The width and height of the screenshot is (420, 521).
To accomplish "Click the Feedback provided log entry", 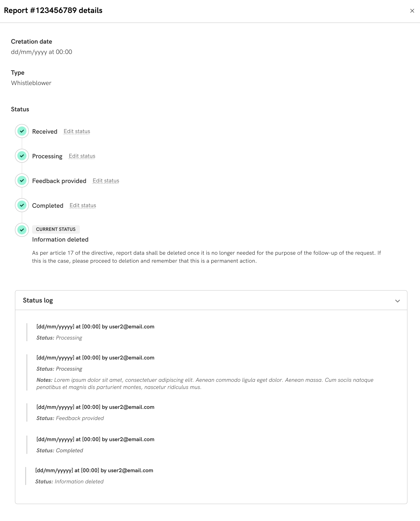I will [x=95, y=412].
